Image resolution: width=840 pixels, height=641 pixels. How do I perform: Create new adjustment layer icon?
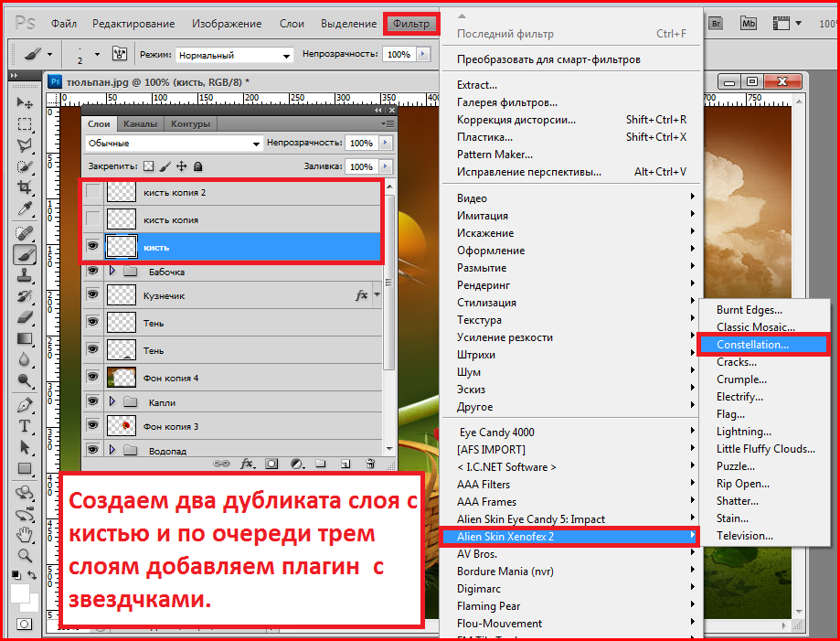297,465
